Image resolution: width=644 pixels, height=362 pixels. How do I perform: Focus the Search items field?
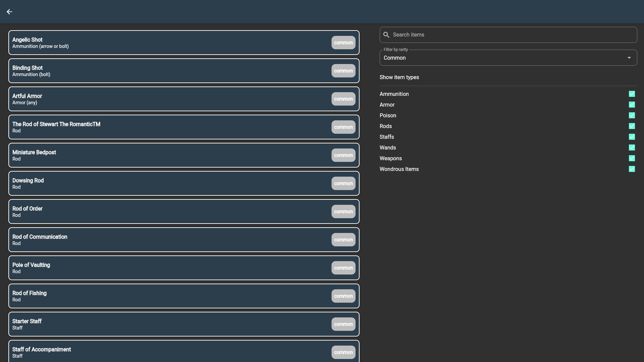(x=513, y=35)
